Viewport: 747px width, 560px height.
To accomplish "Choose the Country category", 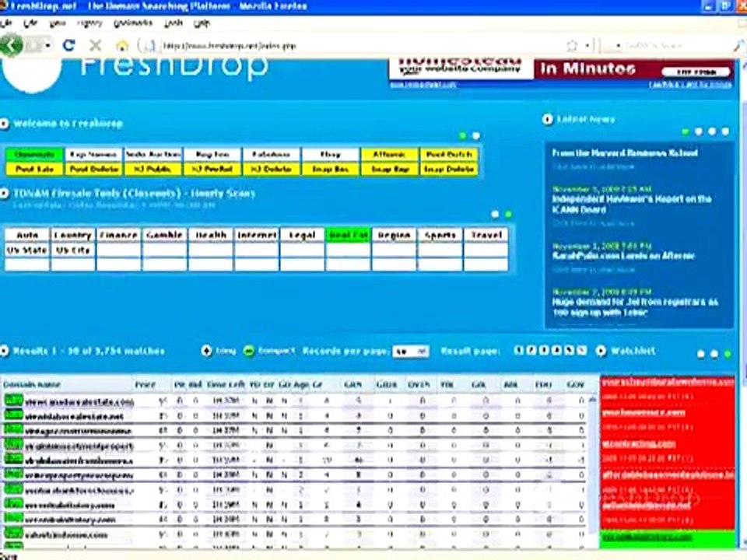I will 73,235.
